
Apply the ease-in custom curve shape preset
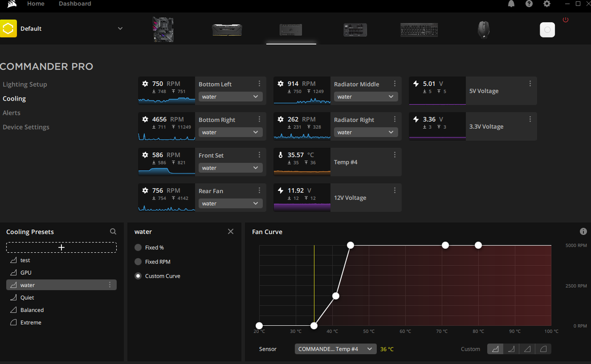click(x=511, y=349)
